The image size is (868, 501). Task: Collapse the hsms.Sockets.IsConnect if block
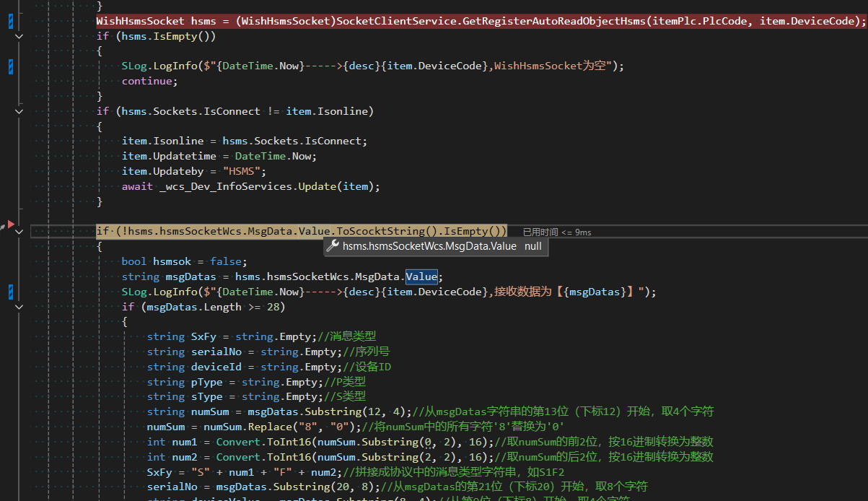(x=19, y=111)
